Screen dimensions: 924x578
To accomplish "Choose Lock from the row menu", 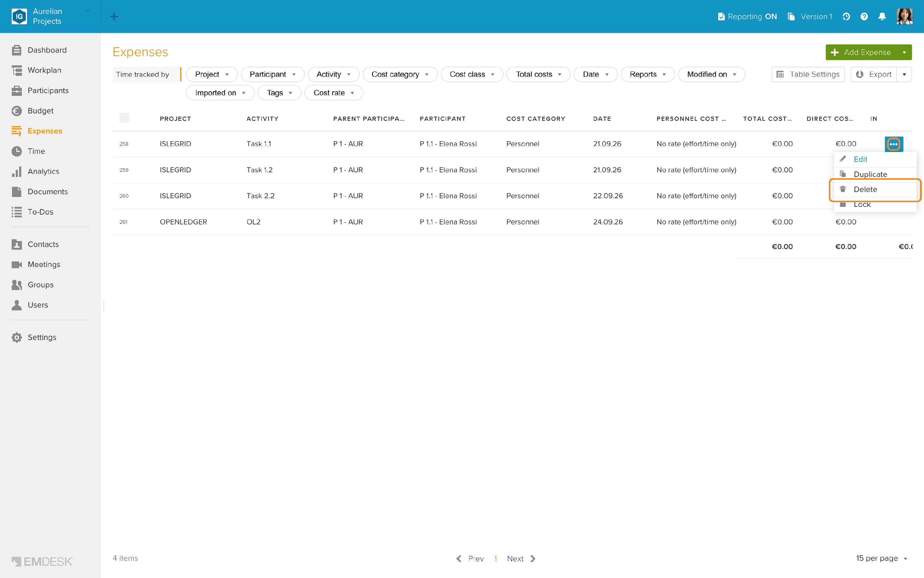I will tap(875, 204).
